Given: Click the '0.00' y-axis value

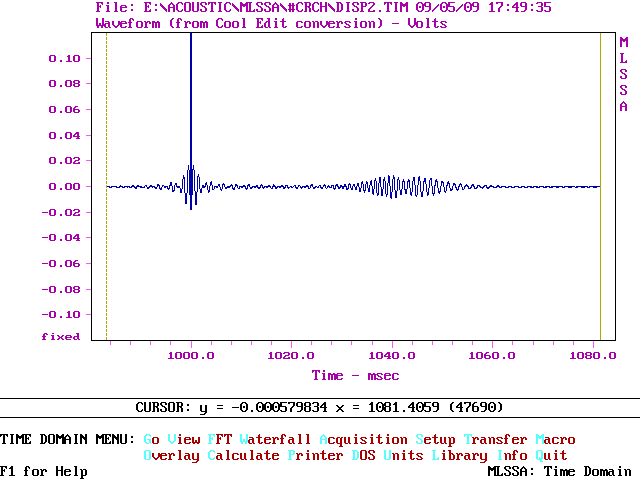Looking at the screenshot, I should click(x=64, y=187).
